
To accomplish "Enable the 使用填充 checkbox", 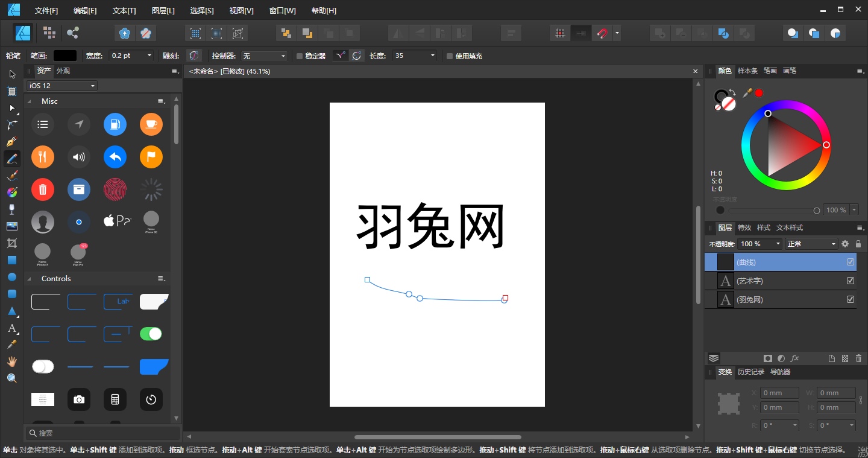I will point(449,56).
